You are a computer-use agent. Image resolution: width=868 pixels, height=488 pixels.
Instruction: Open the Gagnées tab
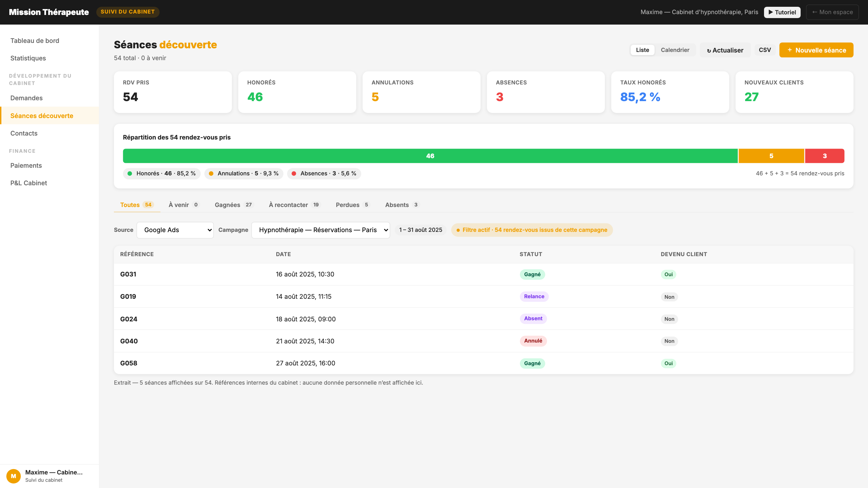[x=234, y=205]
